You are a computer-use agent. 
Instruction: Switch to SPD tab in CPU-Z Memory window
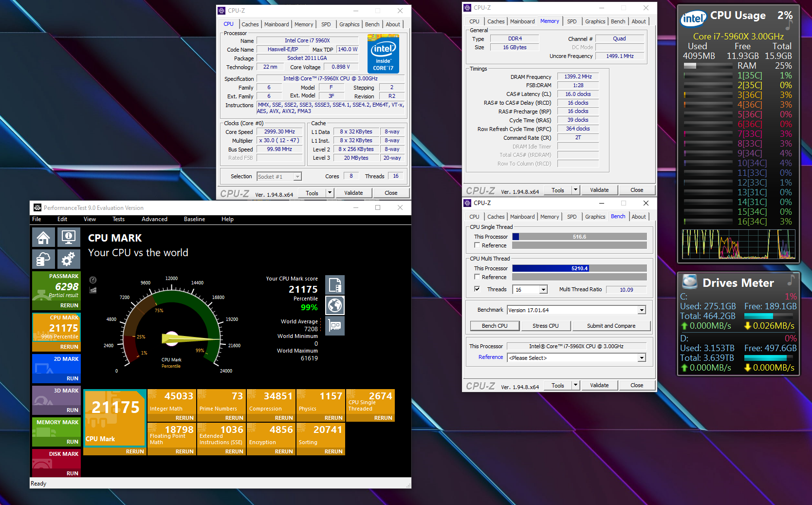572,21
